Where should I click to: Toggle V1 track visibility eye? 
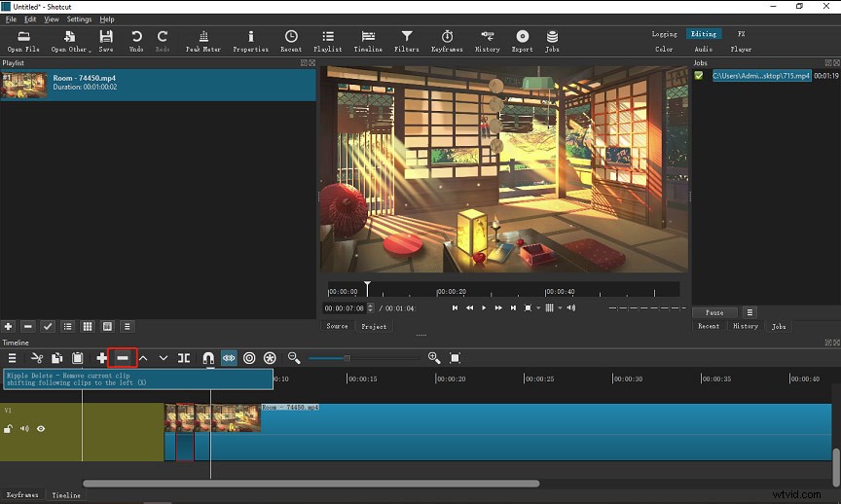tap(41, 428)
